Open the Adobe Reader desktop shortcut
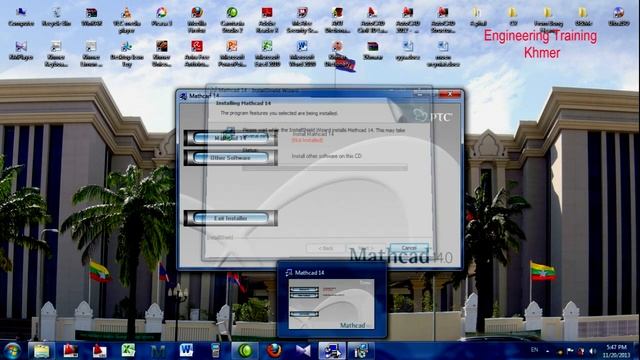640x360 pixels. tap(267, 20)
